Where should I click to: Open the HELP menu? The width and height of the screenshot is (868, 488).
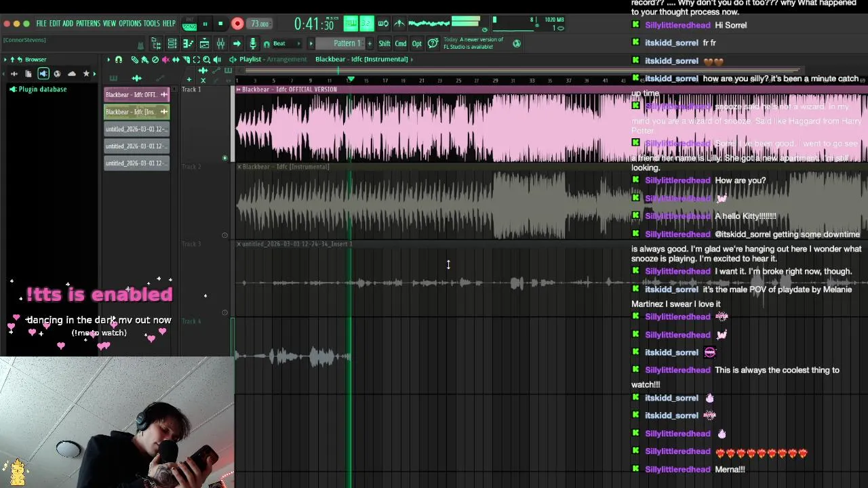tap(169, 24)
